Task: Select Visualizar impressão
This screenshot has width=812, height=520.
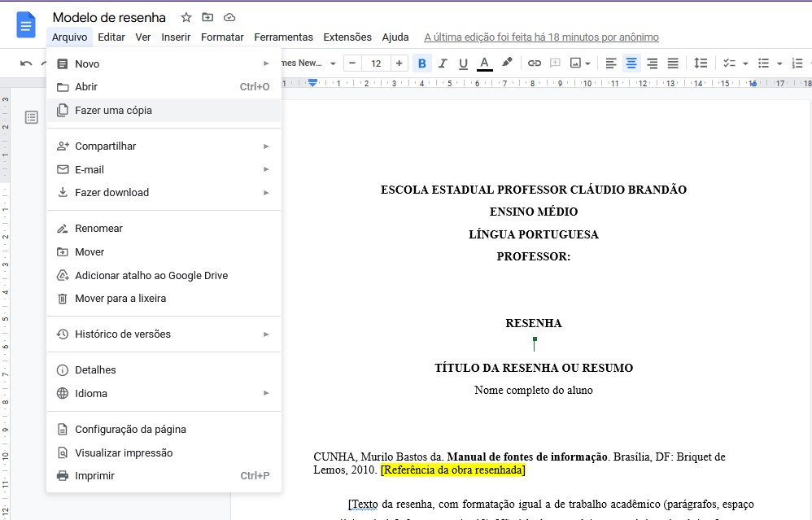Action: (164, 452)
